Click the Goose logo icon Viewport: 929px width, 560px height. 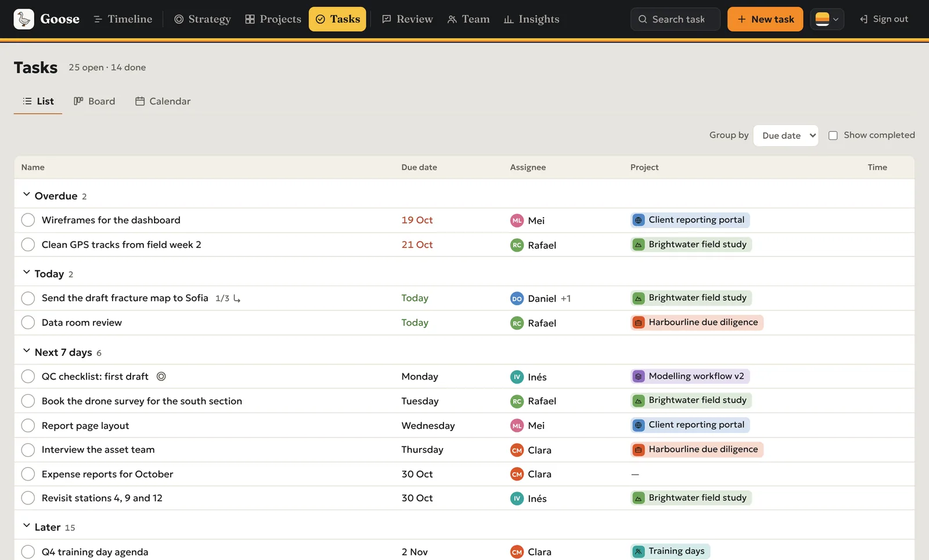coord(24,19)
